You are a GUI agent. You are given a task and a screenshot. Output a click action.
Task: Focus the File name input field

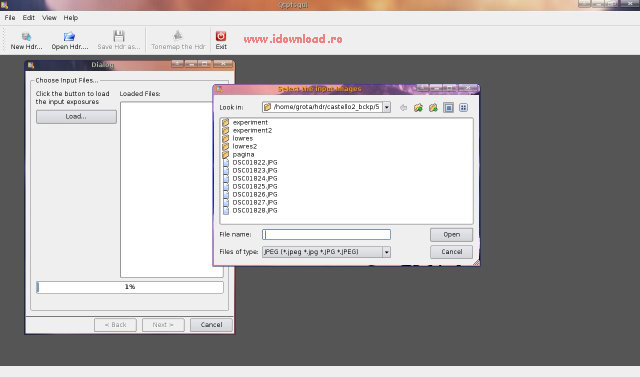point(326,235)
